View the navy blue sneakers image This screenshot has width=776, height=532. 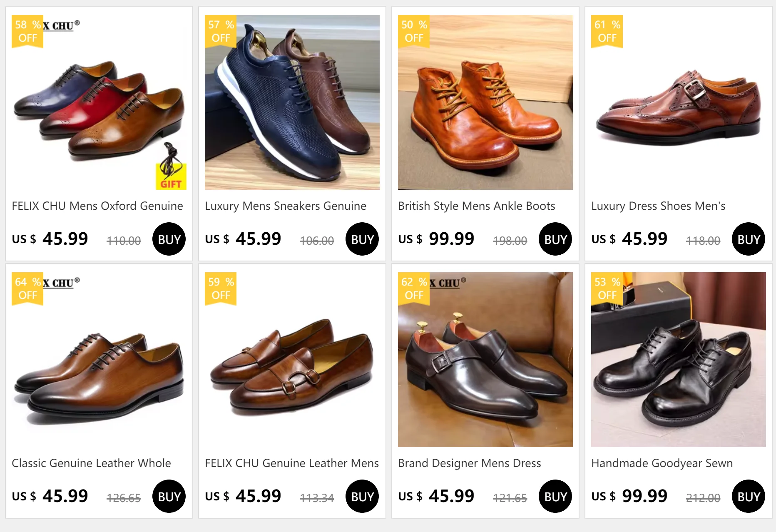[x=292, y=102]
